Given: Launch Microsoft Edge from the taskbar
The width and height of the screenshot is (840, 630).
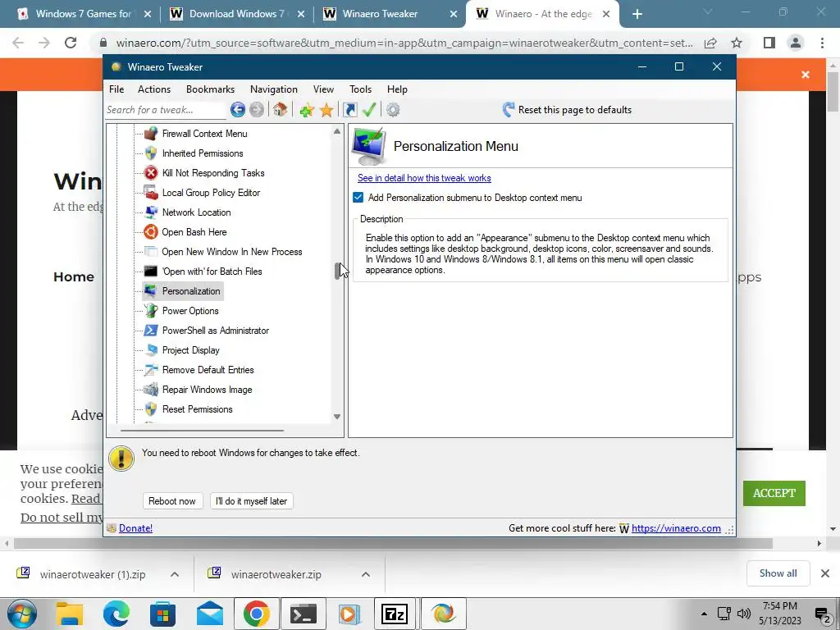Looking at the screenshot, I should pos(116,614).
